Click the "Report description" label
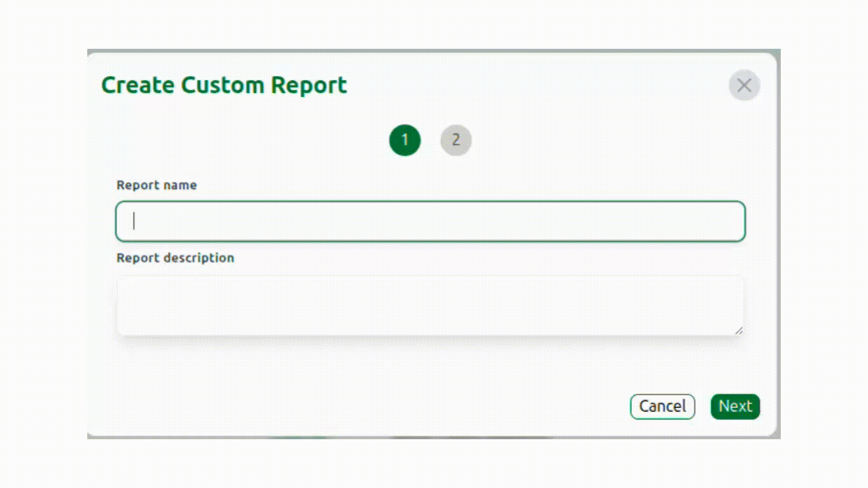Viewport: 868px width, 488px height. [x=175, y=258]
